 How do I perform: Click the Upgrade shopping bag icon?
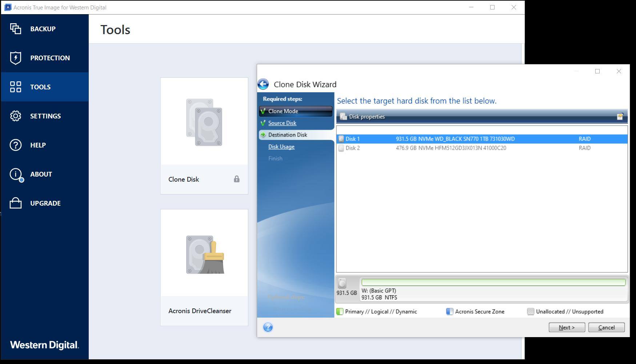click(16, 203)
